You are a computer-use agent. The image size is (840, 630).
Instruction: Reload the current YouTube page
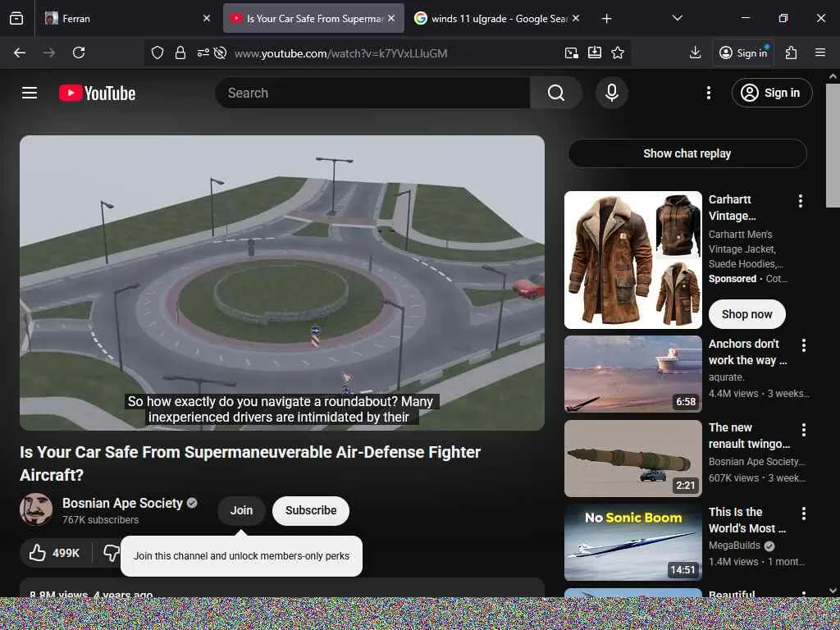[79, 52]
